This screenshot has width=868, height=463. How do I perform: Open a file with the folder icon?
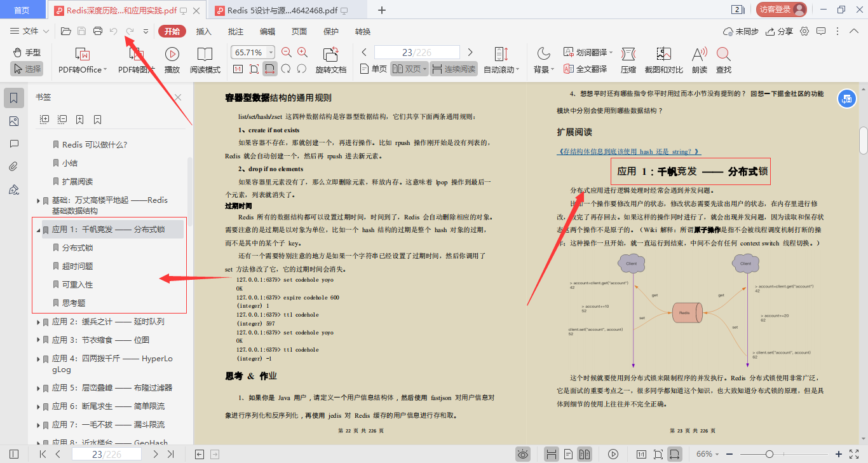(65, 31)
